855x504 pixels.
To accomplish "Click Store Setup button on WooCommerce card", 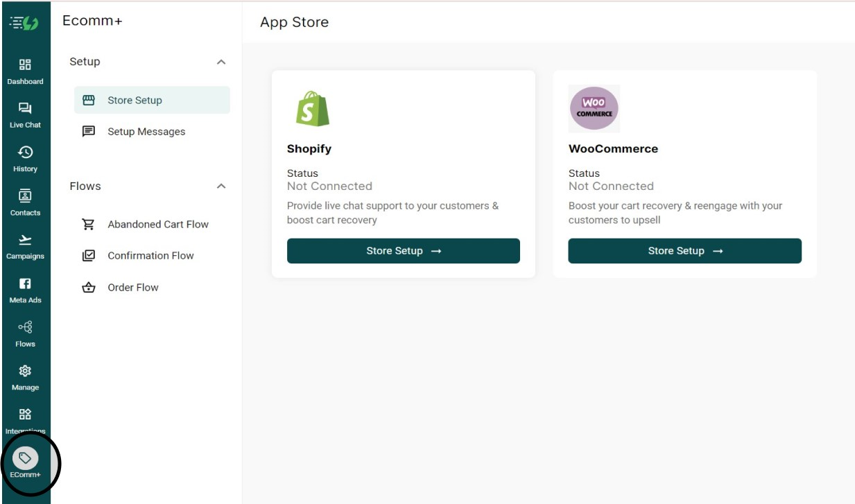I will click(x=685, y=251).
